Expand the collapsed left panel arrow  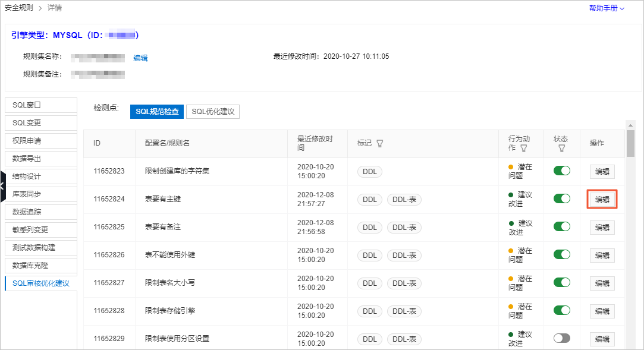coord(2,186)
